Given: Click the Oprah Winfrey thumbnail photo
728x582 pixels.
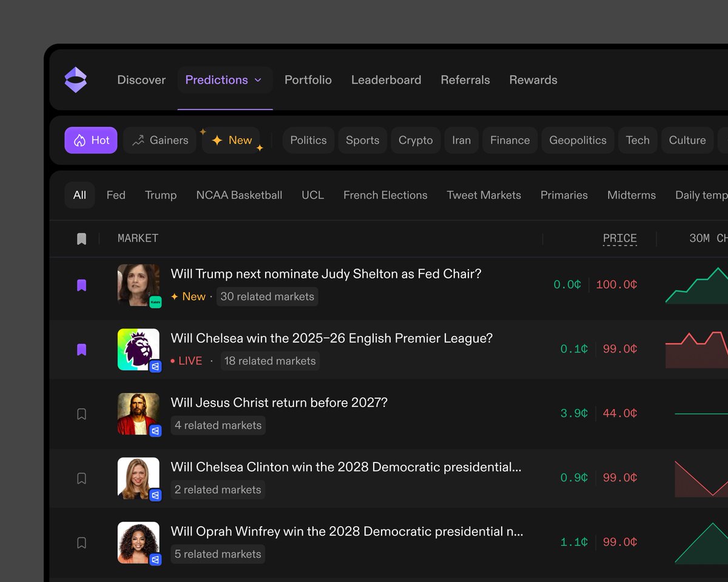Looking at the screenshot, I should (138, 543).
